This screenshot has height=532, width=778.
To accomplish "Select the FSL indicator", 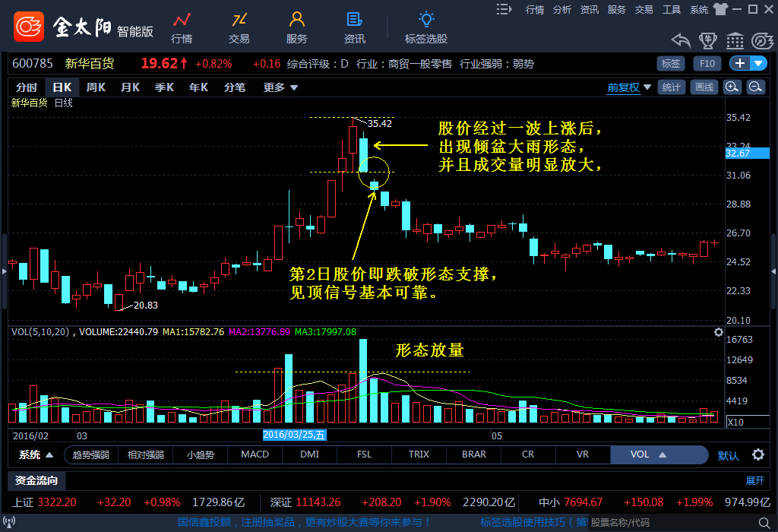I will [364, 454].
